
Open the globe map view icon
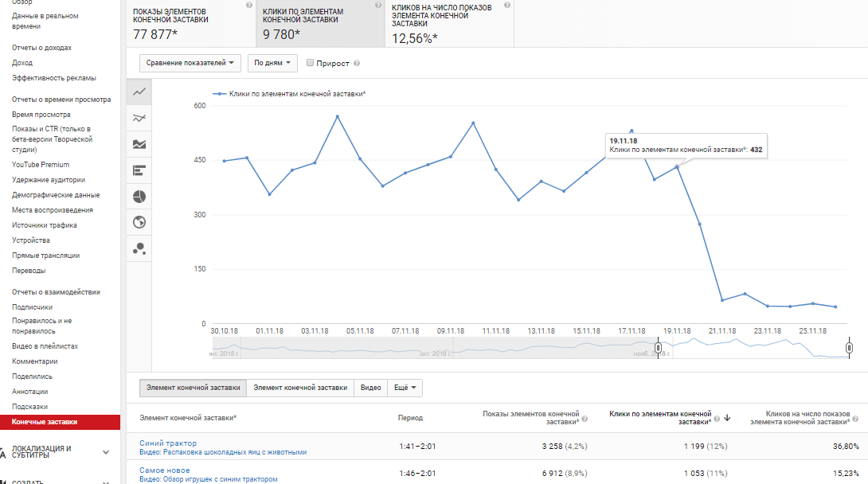pos(139,223)
